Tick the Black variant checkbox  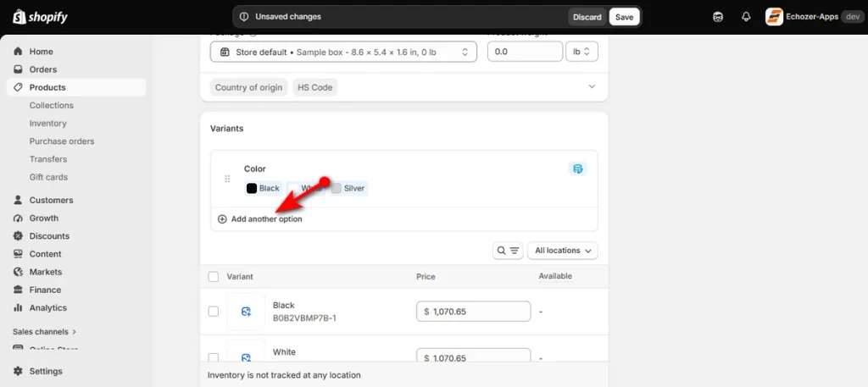click(213, 312)
